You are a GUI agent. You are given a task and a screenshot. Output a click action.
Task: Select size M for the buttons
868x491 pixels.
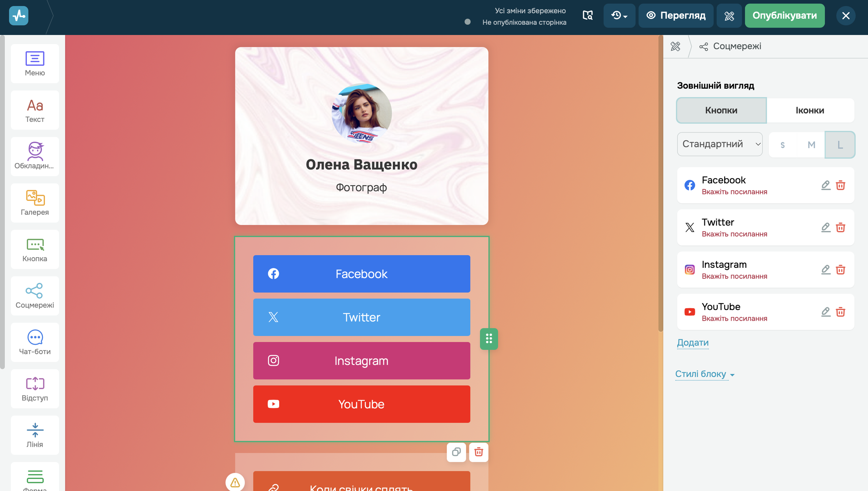click(811, 145)
